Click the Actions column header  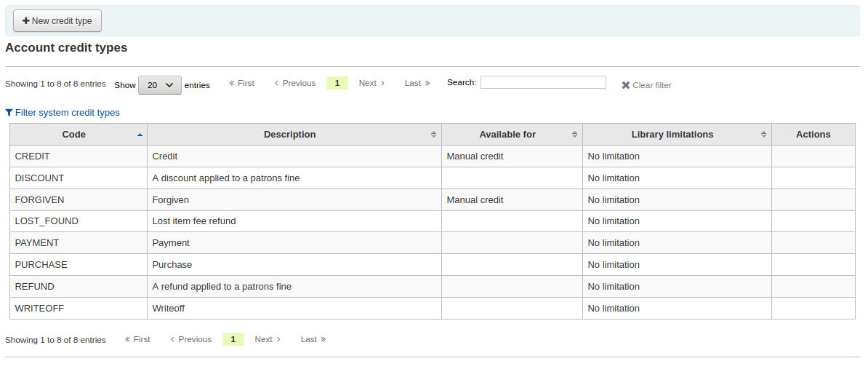tap(813, 135)
